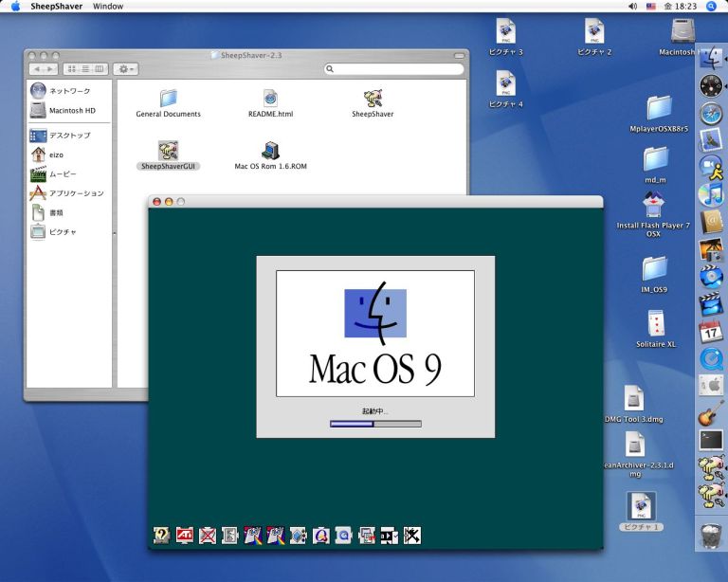Viewport: 728px width, 582px height.
Task: Open the README.html file icon
Action: click(270, 98)
